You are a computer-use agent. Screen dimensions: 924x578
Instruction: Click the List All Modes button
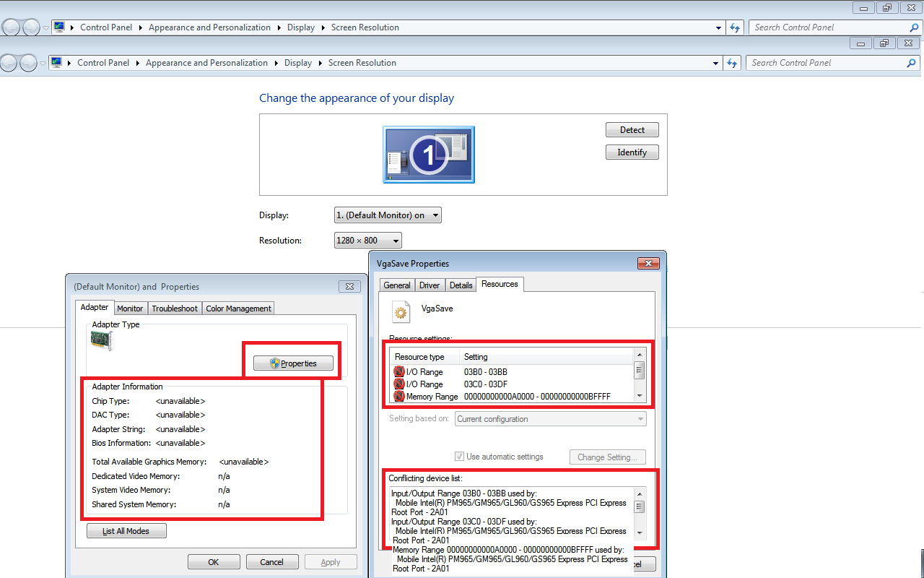click(126, 531)
